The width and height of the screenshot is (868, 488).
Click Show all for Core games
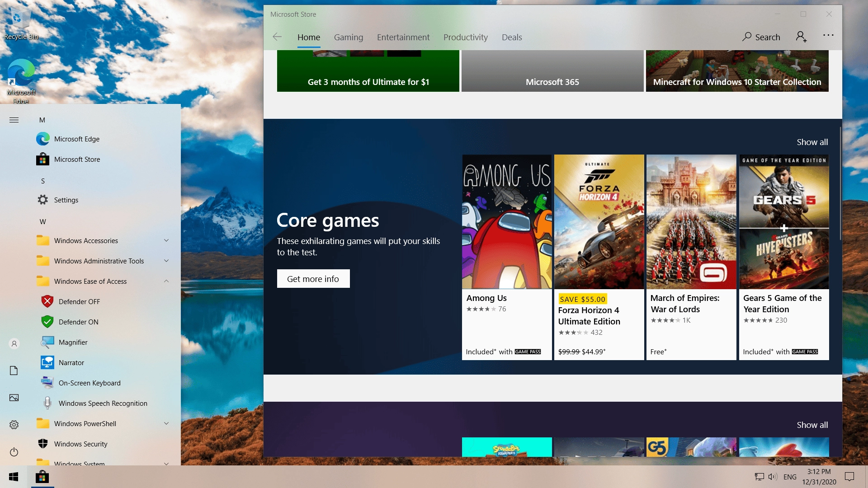coord(812,142)
